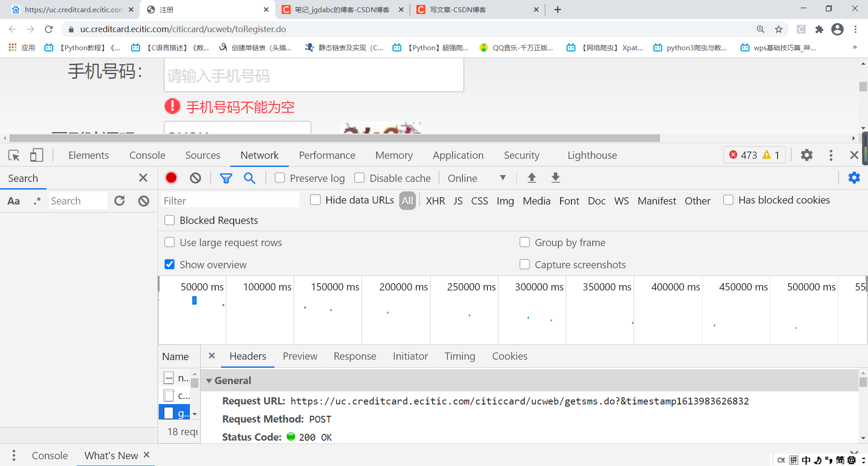
Task: Open the Chrome three-dot menu
Action: click(x=855, y=29)
